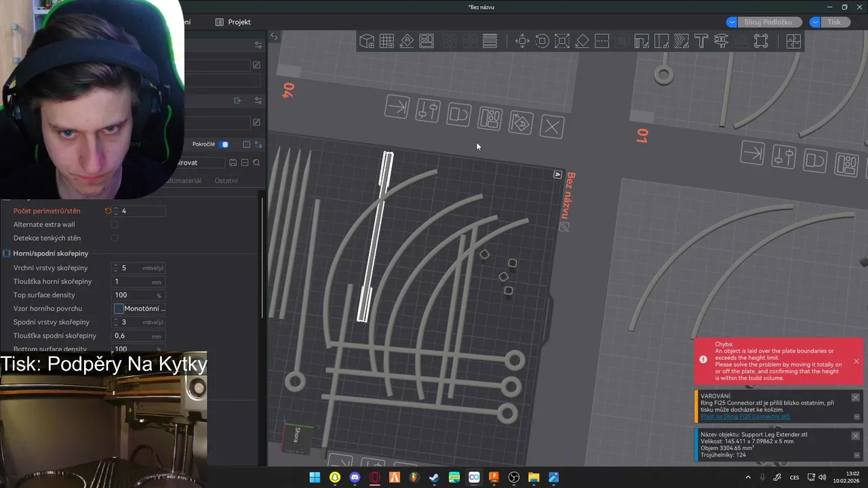Click save preset floppy disk icon
The height and width of the screenshot is (488, 868).
(x=233, y=163)
